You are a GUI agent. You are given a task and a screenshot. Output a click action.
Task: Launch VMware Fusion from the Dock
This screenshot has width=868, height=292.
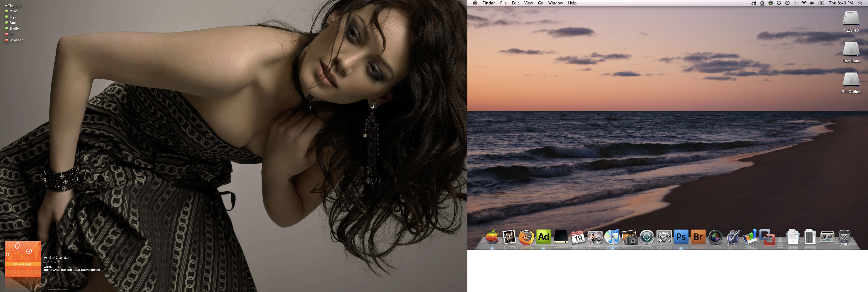point(767,237)
